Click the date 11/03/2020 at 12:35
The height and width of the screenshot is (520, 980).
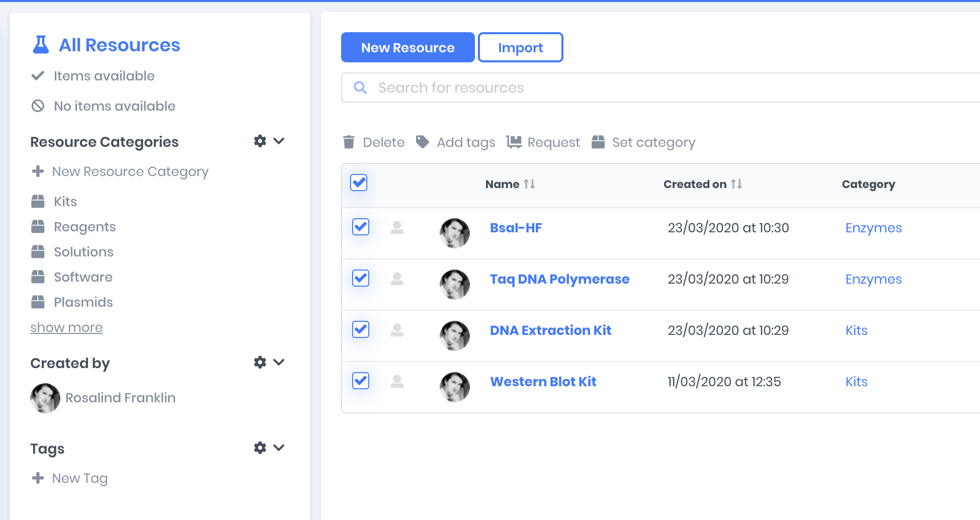tap(724, 382)
